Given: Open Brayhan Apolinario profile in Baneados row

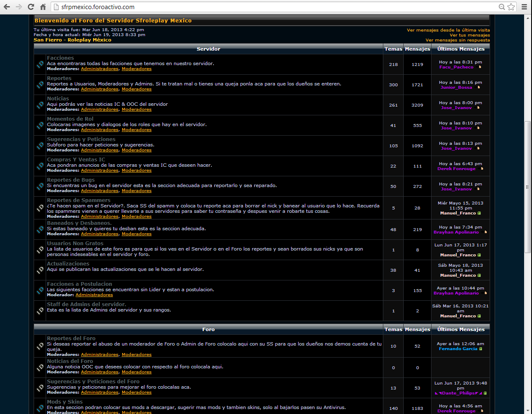Looking at the screenshot, I should pos(456,232).
